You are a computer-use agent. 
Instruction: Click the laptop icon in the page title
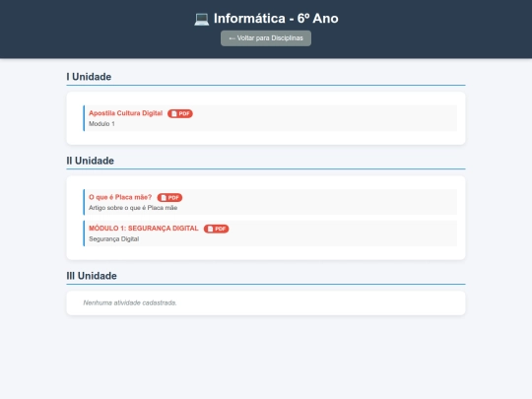pos(202,19)
